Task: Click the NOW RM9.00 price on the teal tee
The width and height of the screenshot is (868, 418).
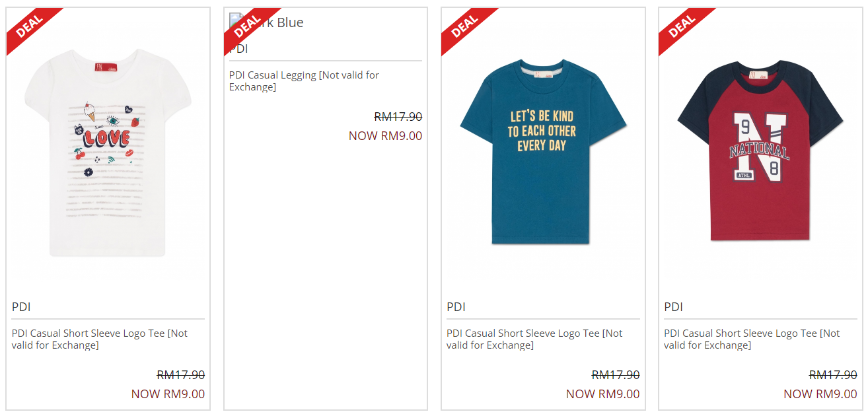Action: tap(602, 394)
